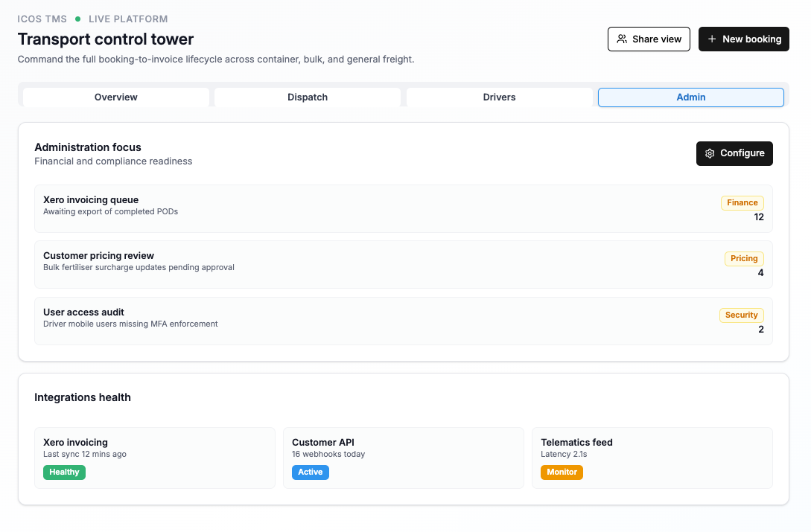Click the plus icon in New booking

click(x=712, y=39)
